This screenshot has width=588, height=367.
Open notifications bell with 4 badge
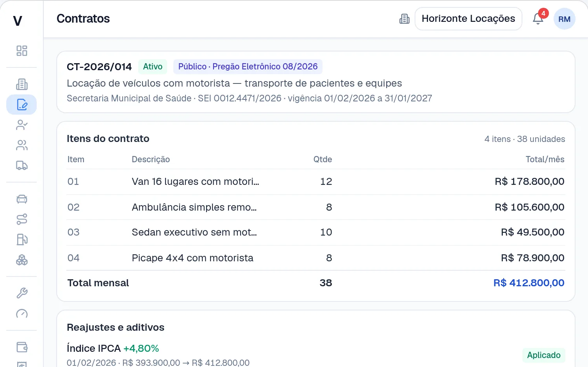(x=538, y=18)
